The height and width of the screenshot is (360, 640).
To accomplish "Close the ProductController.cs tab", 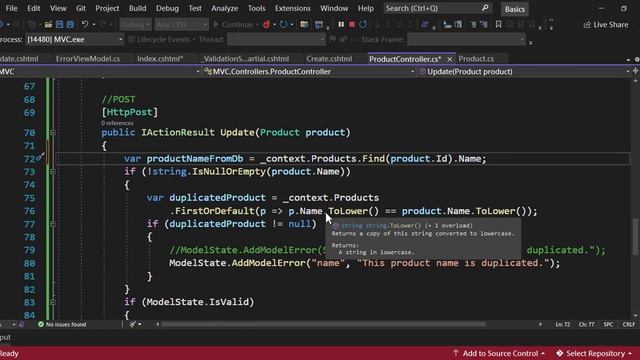I will (449, 59).
